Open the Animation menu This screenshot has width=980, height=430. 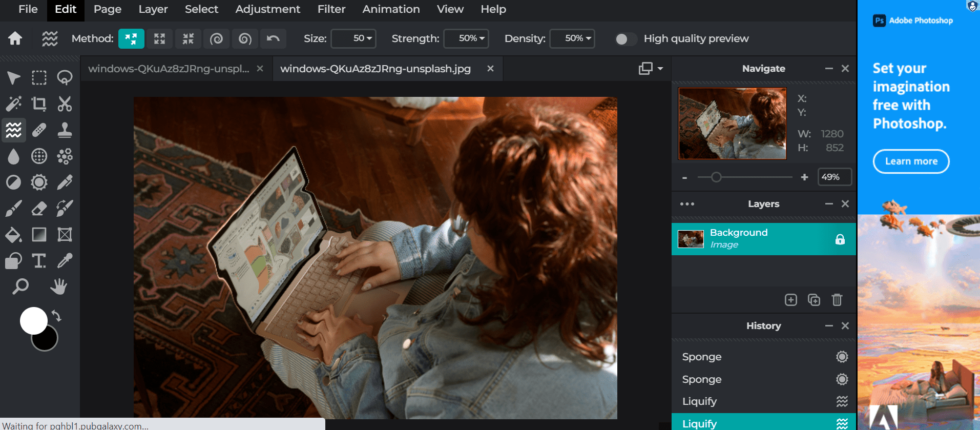(x=391, y=9)
